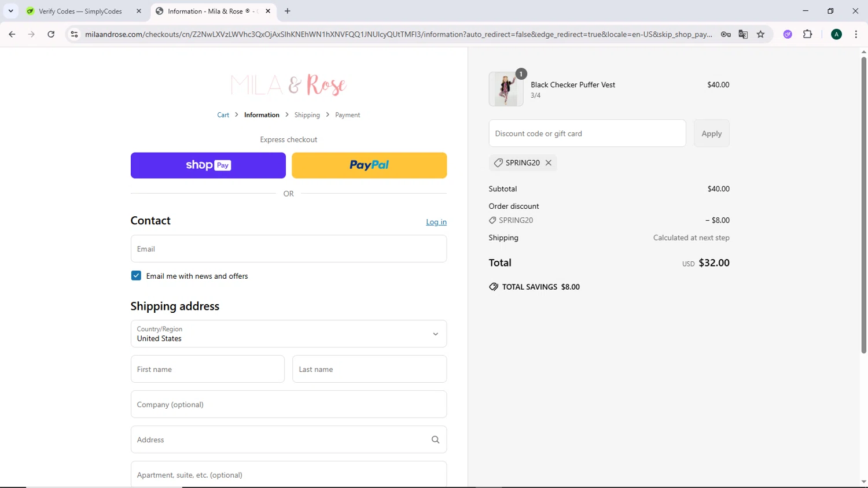The height and width of the screenshot is (488, 868).
Task: Click the TOTAL SAVINGS tag icon
Action: (494, 287)
